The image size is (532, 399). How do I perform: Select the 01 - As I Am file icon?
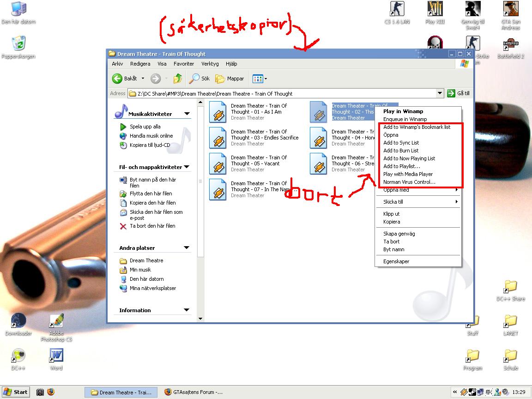218,112
